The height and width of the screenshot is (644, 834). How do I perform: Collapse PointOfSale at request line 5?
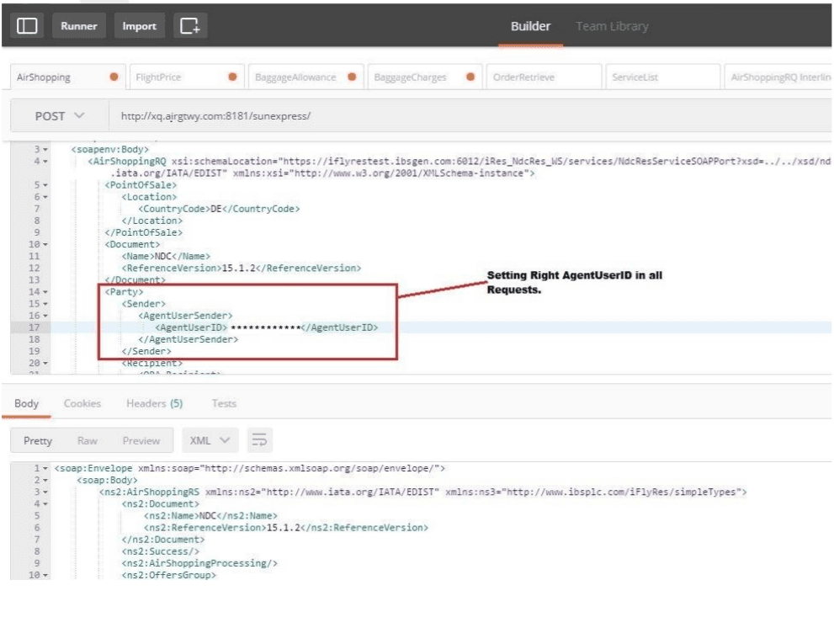coord(45,185)
